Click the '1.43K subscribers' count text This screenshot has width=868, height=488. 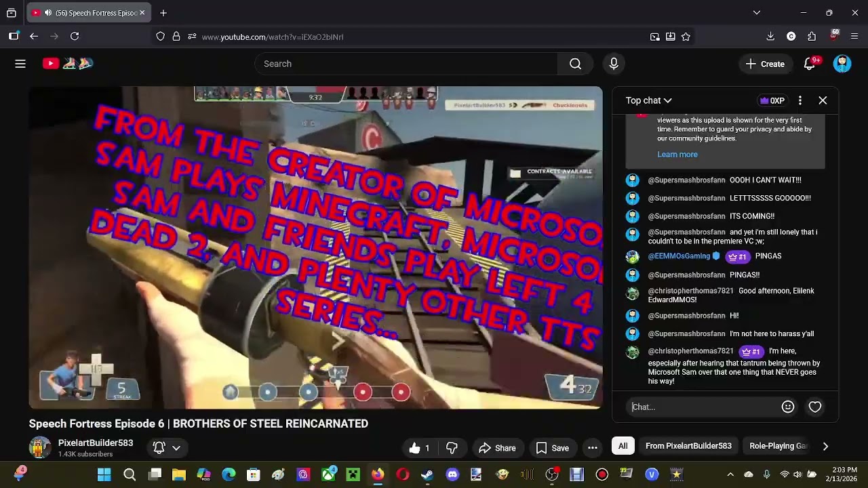85,454
